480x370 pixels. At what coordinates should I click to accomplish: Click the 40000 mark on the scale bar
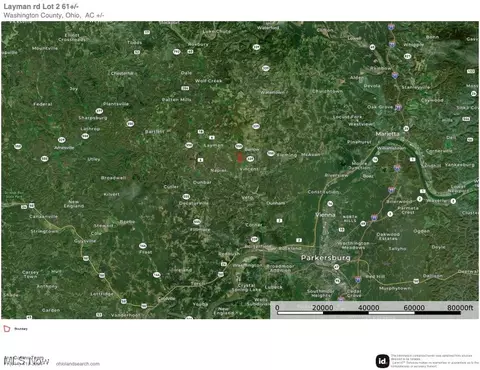[x=368, y=308]
